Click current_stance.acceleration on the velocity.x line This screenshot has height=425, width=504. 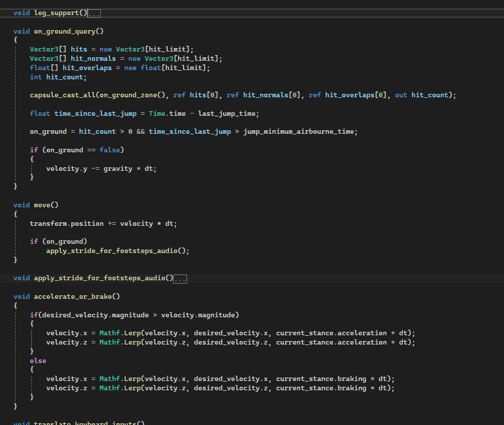[x=331, y=333]
